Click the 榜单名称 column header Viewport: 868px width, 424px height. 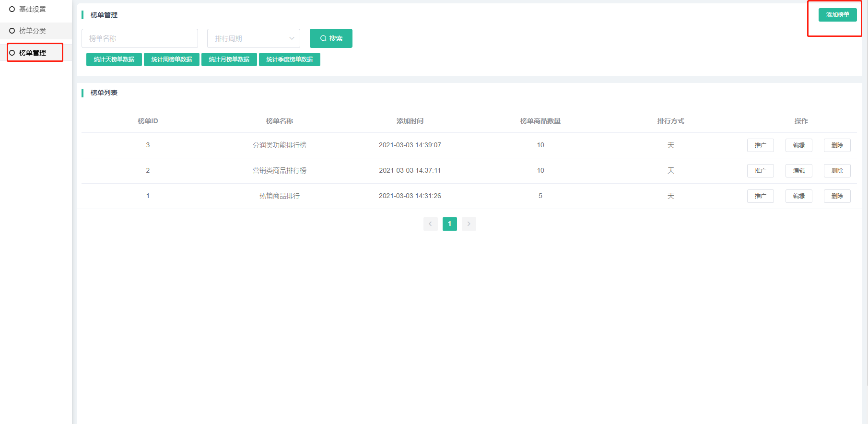point(280,121)
